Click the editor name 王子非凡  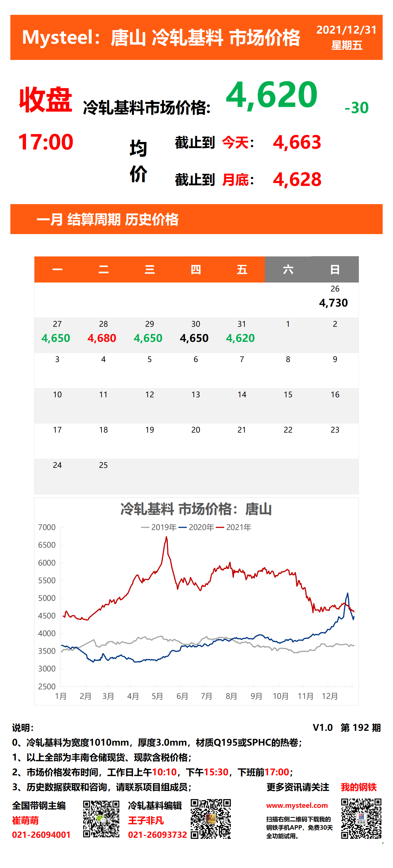click(x=146, y=820)
